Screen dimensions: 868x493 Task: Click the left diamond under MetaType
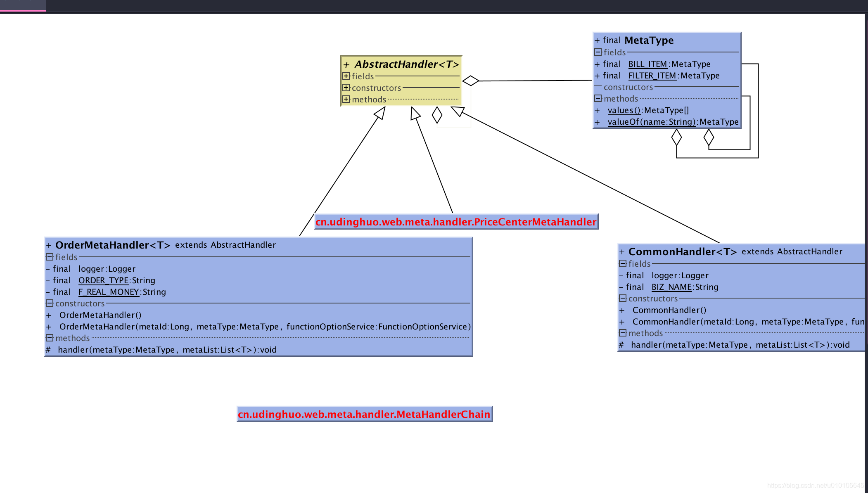[x=676, y=137]
